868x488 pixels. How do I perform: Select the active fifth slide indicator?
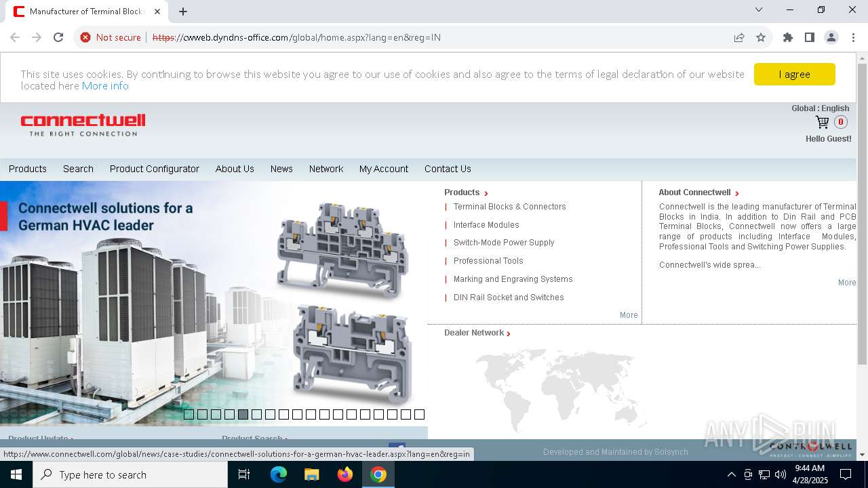point(243,414)
